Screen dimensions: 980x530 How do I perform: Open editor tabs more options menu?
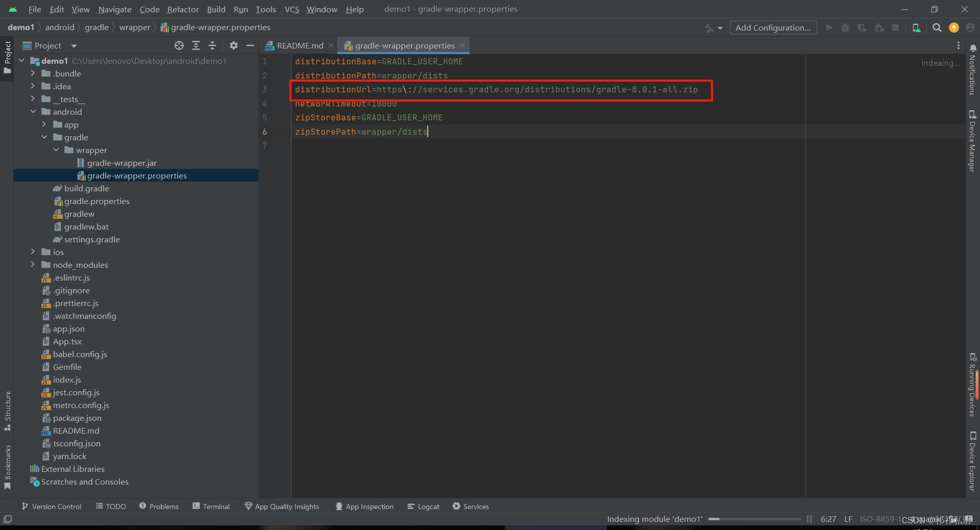pyautogui.click(x=959, y=45)
